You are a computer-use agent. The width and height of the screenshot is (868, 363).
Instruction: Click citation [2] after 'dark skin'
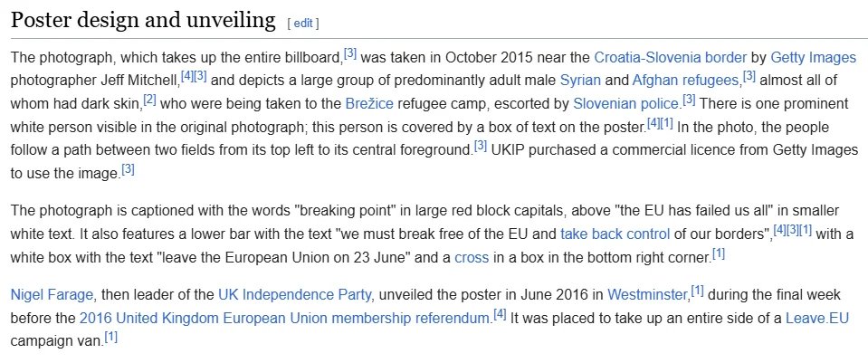(150, 100)
